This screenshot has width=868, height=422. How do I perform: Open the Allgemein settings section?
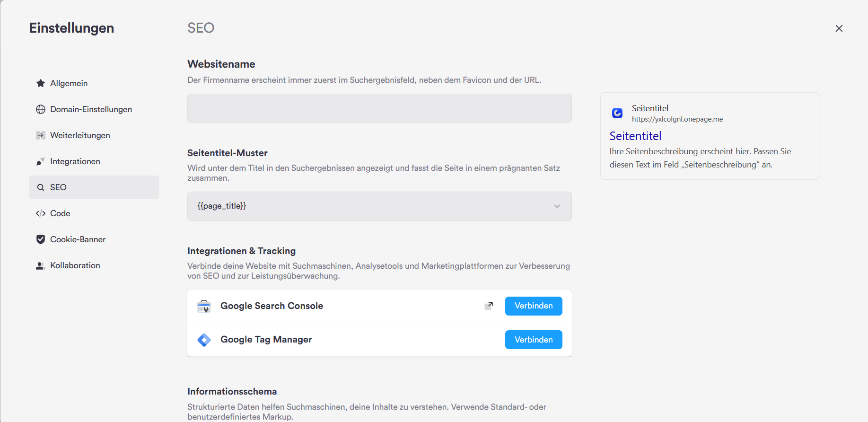[x=94, y=83]
